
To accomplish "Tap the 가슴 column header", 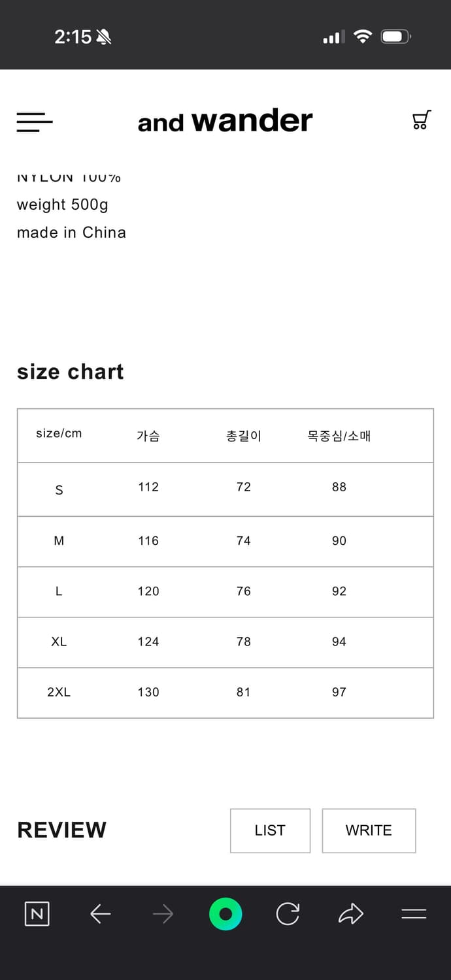I will click(148, 435).
